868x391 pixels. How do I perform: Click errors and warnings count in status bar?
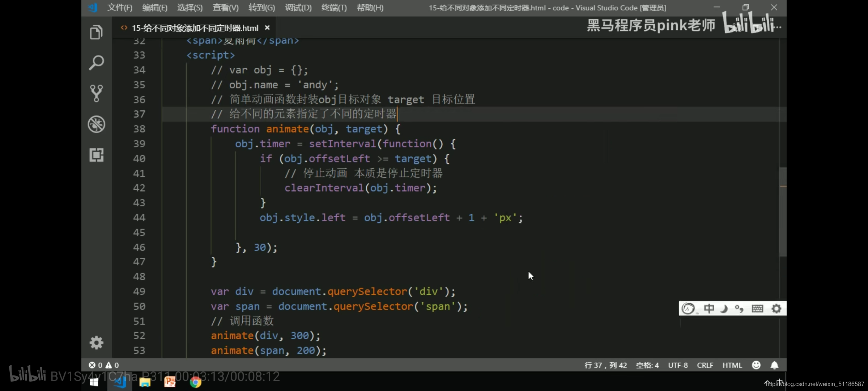point(104,365)
